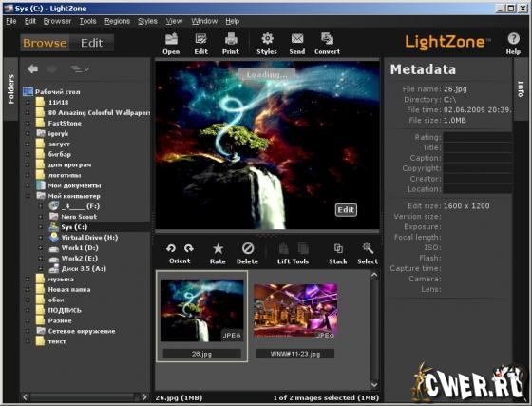532x406 pixels.
Task: Go forward with the folder forward arrow
Action: [51, 69]
